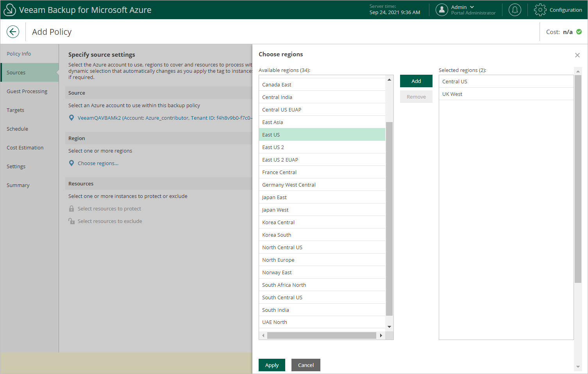The height and width of the screenshot is (374, 588).
Task: Select Canada East in available regions
Action: (x=322, y=85)
